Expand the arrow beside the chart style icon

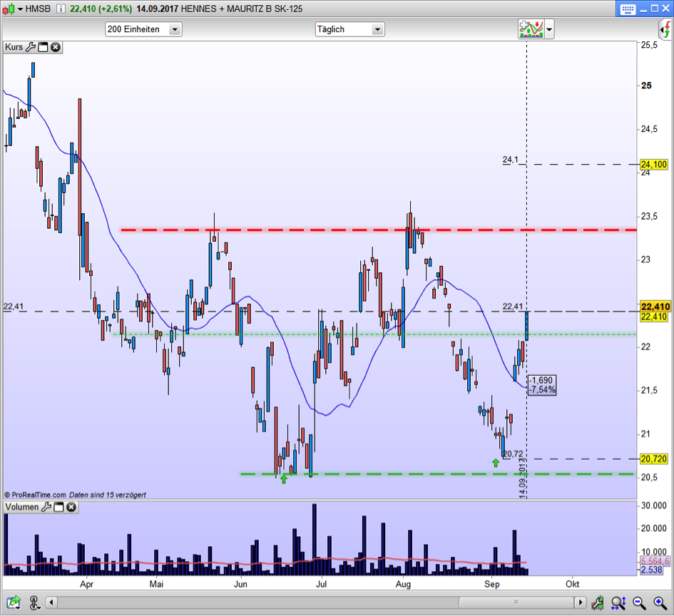tap(20, 9)
